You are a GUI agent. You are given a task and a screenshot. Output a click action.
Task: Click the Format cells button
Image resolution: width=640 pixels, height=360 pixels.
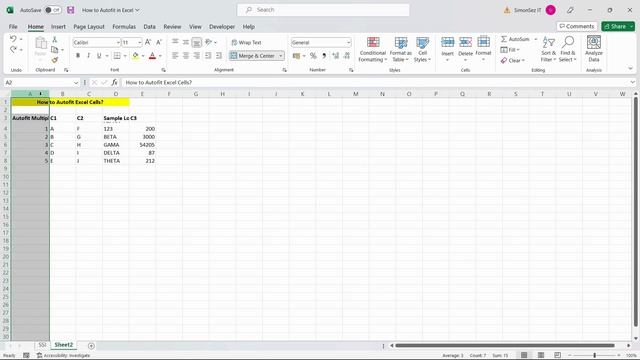[x=483, y=48]
